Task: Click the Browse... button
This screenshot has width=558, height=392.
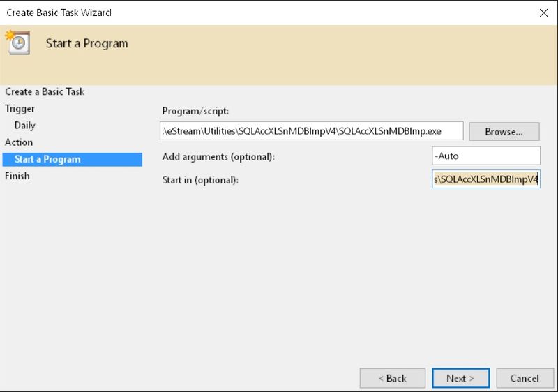Action: [x=504, y=131]
